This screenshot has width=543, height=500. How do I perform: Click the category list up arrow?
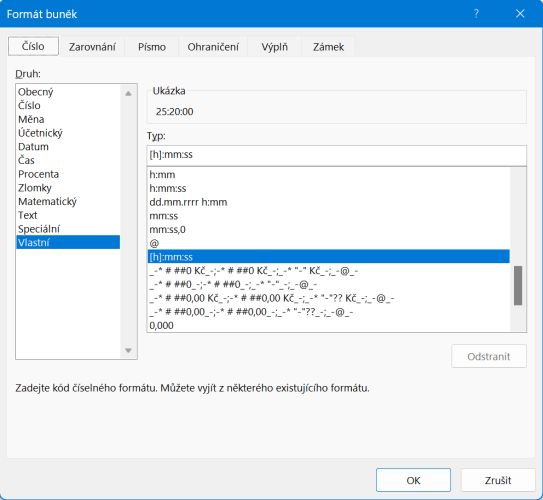128,93
